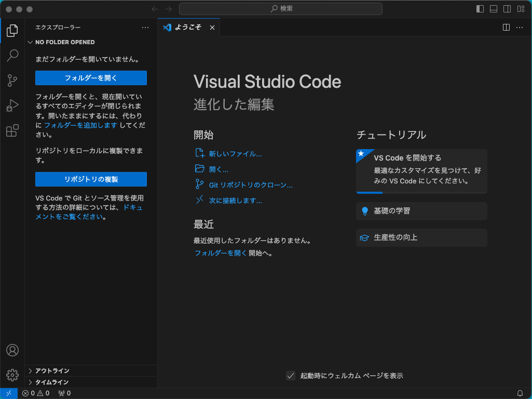Open the Run and Debug view
Viewport: 532px width, 399px height.
pyautogui.click(x=12, y=105)
